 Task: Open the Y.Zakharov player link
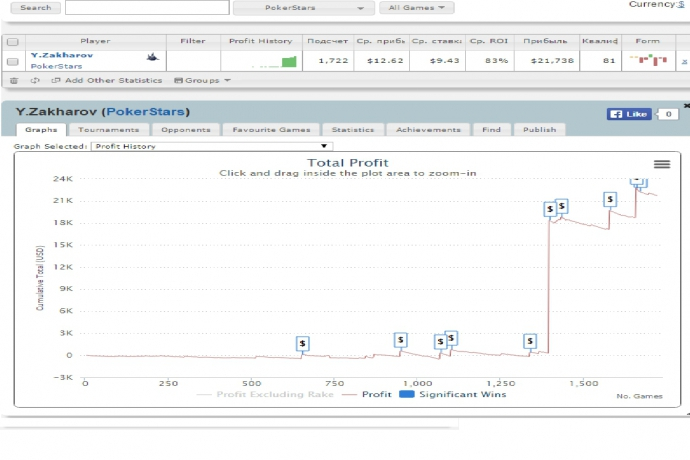pos(62,55)
